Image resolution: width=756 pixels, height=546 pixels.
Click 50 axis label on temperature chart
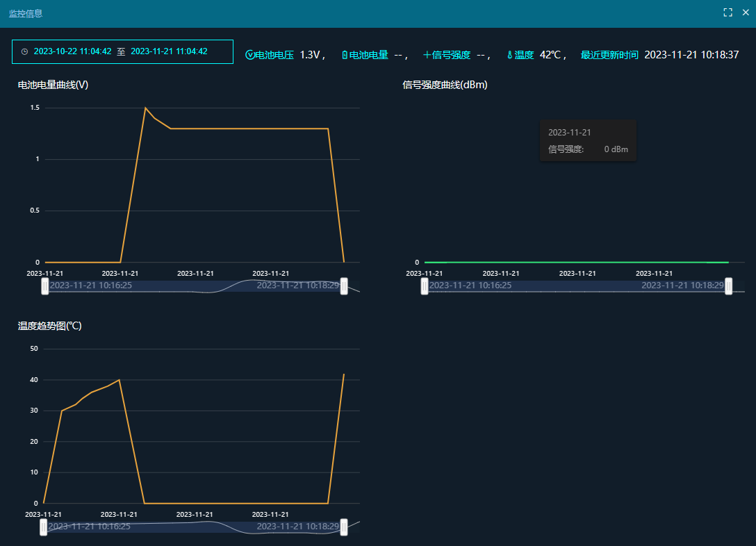click(x=34, y=349)
